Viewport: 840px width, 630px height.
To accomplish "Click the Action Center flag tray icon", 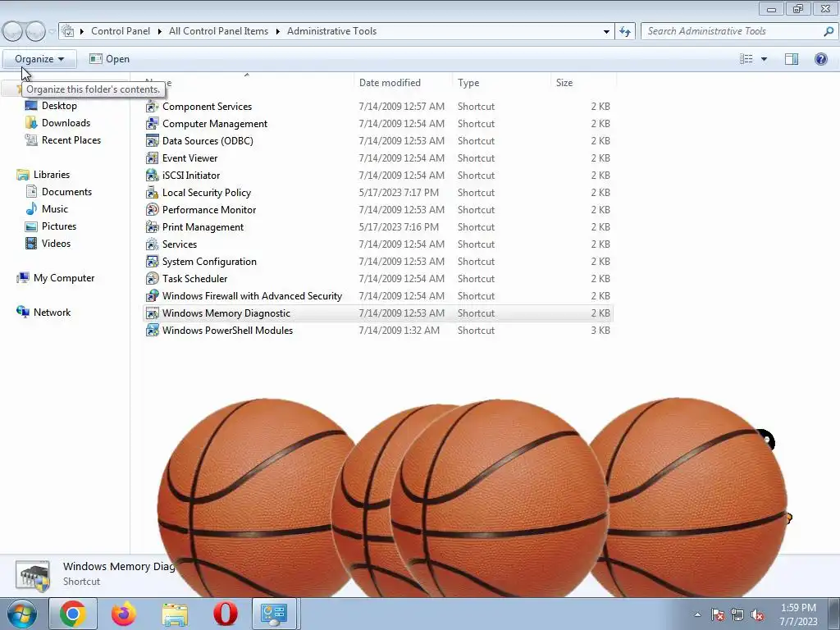I will (x=718, y=615).
